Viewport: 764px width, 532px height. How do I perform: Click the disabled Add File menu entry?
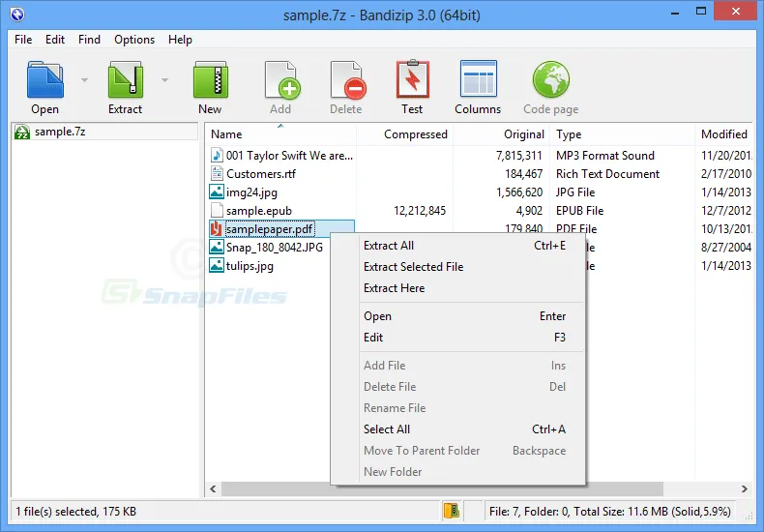[458, 366]
